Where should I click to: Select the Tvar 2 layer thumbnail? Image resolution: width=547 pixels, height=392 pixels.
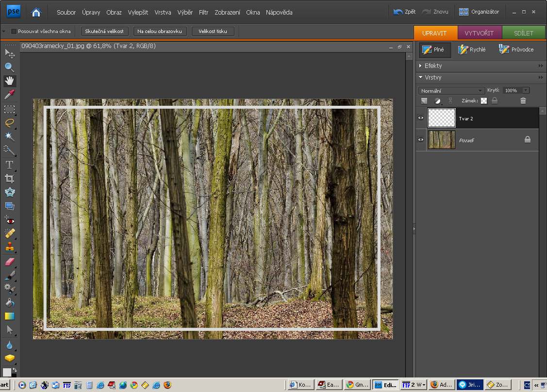click(442, 118)
